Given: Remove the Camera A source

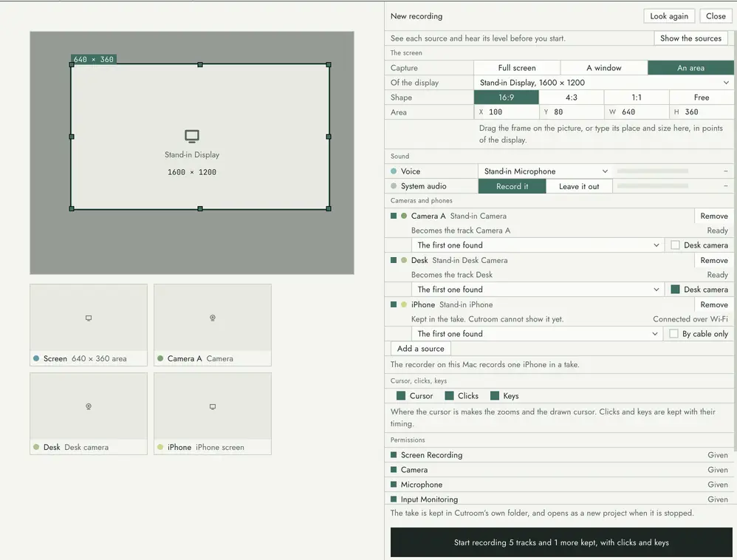Looking at the screenshot, I should point(713,216).
